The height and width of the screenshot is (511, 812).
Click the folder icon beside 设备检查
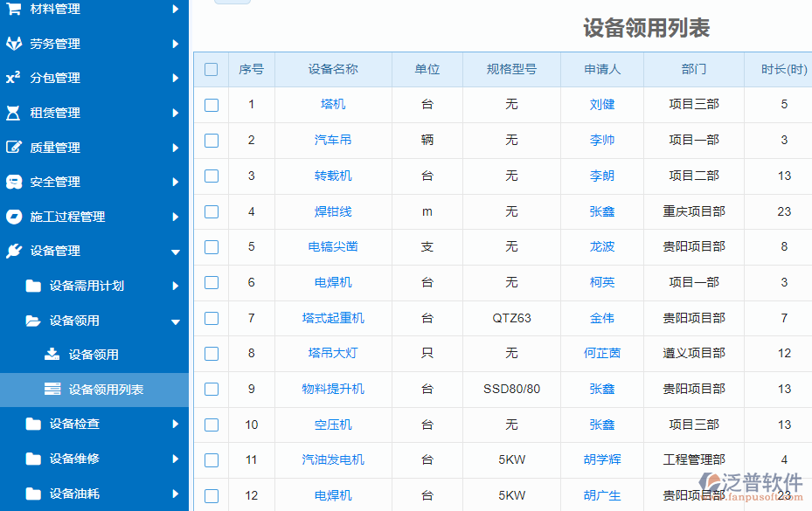coord(33,425)
